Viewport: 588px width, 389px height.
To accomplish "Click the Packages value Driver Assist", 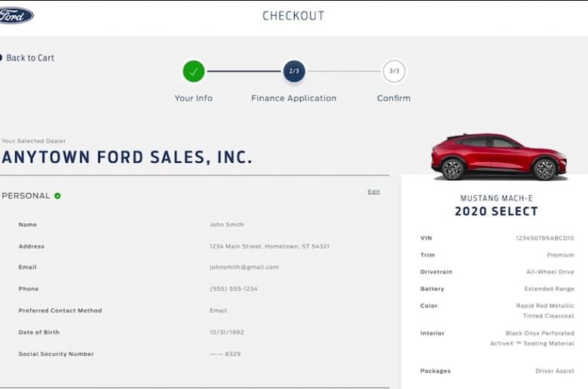I will [x=555, y=371].
